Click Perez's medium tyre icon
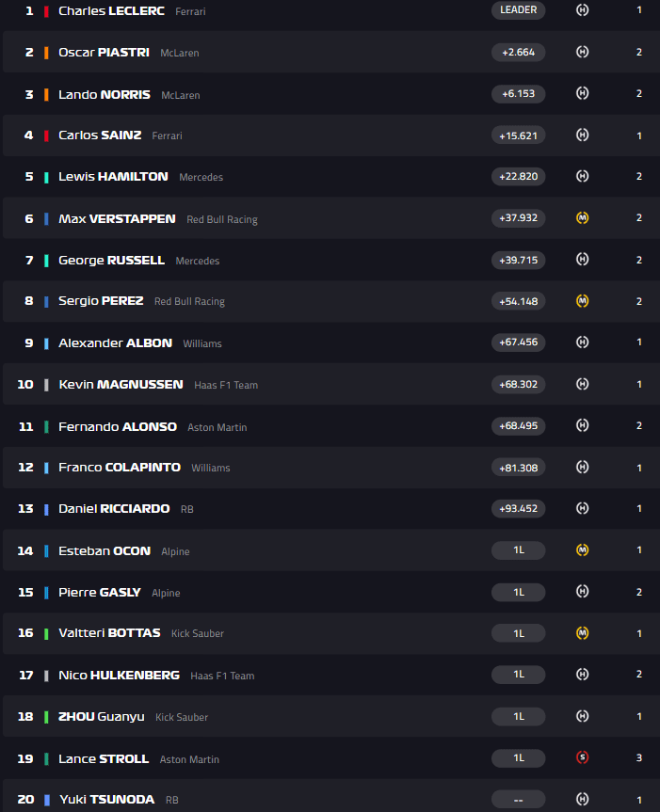The image size is (660, 812). [x=582, y=301]
